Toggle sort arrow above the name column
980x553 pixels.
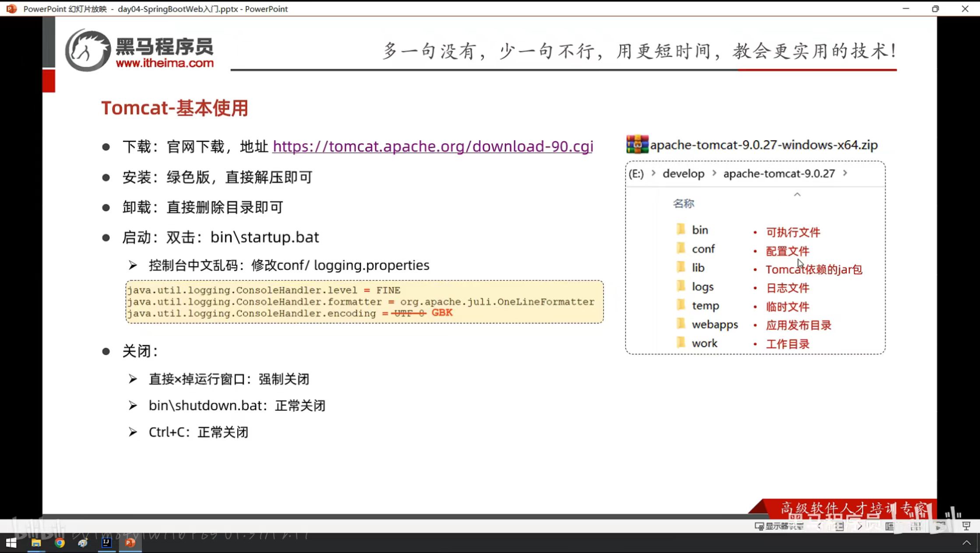click(x=797, y=195)
